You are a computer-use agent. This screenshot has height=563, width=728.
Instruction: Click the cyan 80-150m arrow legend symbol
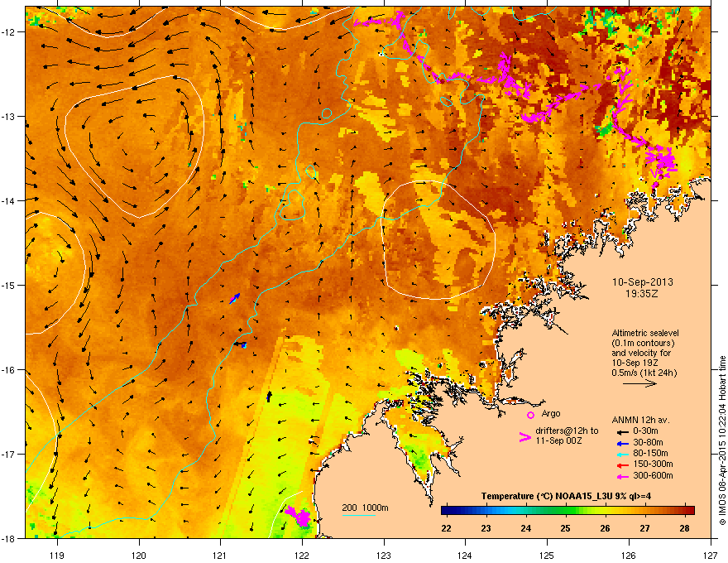click(x=623, y=455)
